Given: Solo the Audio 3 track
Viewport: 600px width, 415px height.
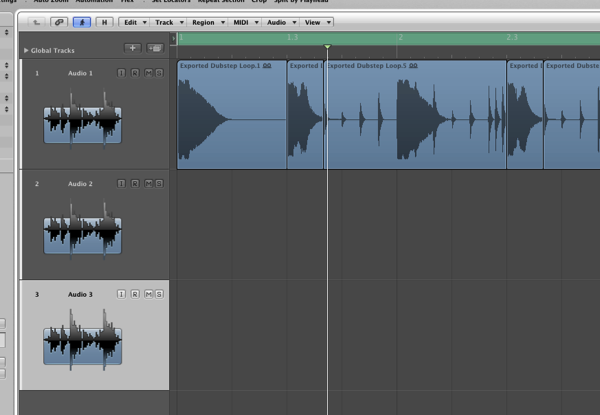Looking at the screenshot, I should pos(159,294).
